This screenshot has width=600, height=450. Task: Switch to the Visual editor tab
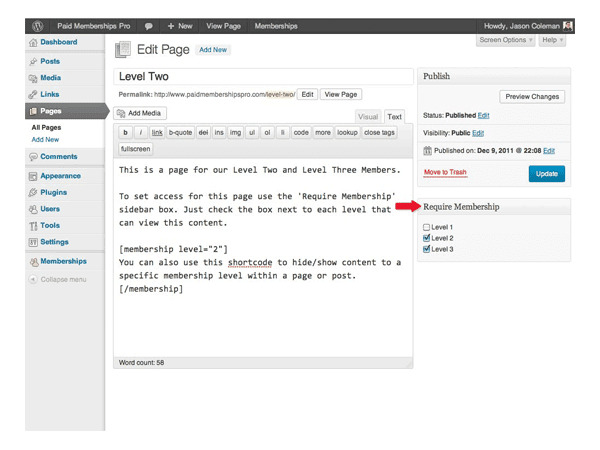click(x=368, y=117)
